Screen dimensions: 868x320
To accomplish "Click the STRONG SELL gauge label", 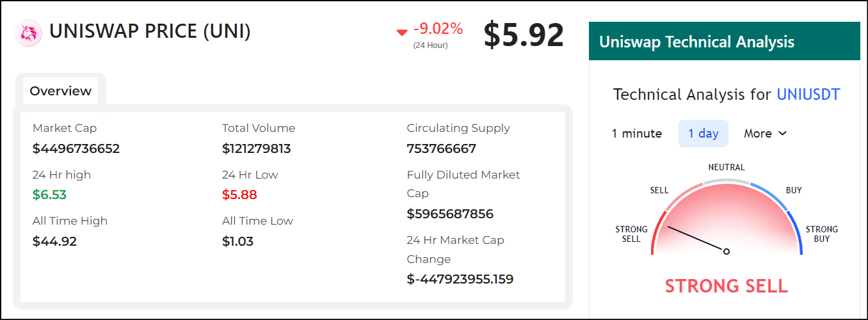I will (x=631, y=234).
